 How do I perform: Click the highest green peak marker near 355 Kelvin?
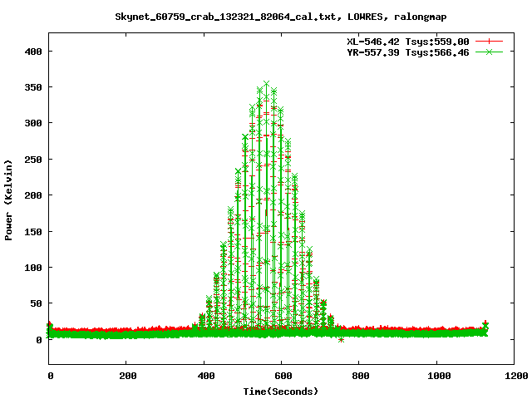point(267,84)
